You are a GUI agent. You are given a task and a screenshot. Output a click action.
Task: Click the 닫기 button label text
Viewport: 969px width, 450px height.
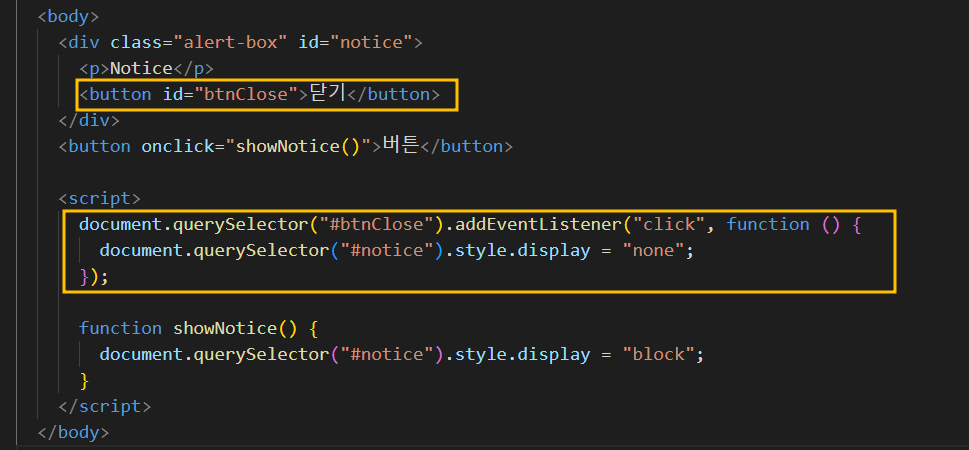tap(327, 94)
